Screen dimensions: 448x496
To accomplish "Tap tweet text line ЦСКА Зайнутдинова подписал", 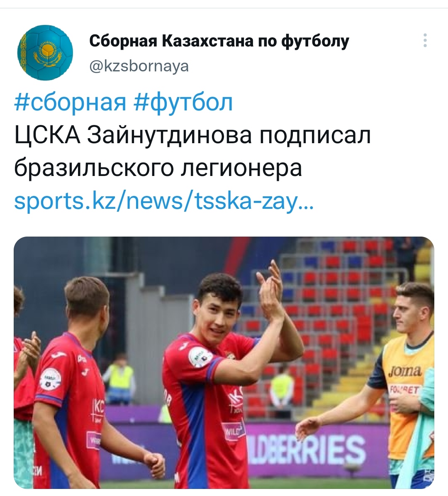I will (x=192, y=135).
